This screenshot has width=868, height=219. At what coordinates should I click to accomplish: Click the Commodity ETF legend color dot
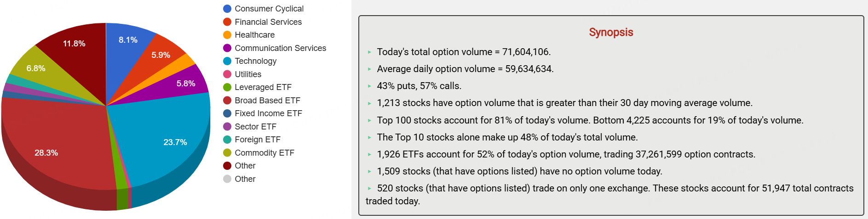(x=227, y=153)
